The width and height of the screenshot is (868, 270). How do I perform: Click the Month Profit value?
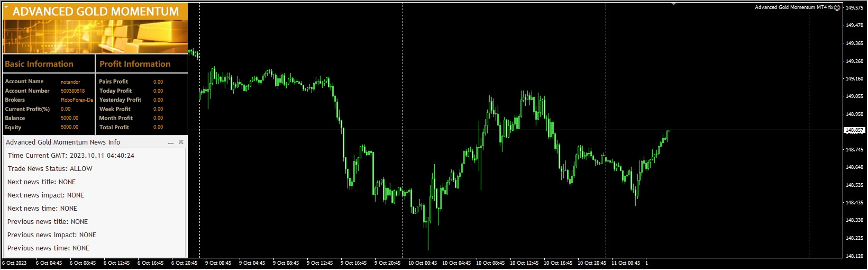(158, 118)
